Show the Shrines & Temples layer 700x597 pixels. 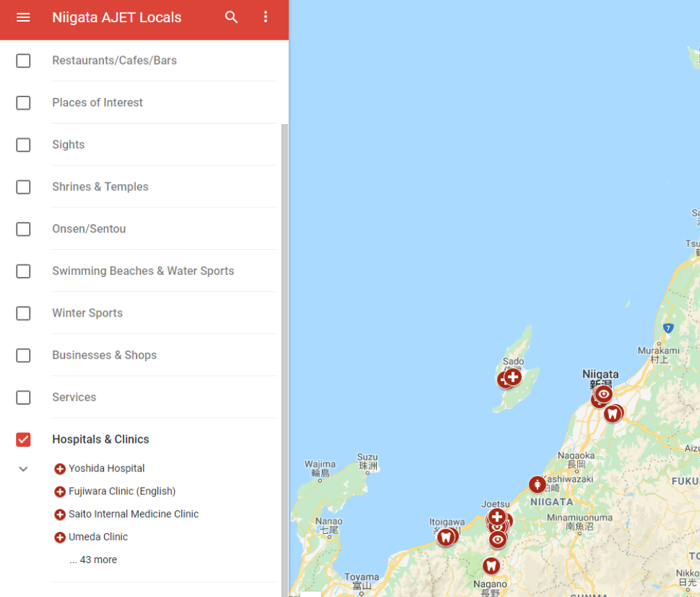click(x=23, y=187)
